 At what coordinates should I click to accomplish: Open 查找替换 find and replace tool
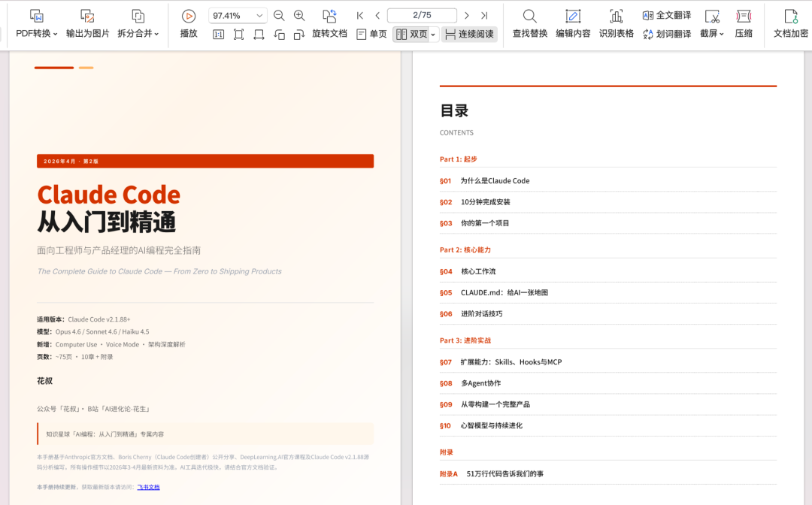point(529,23)
